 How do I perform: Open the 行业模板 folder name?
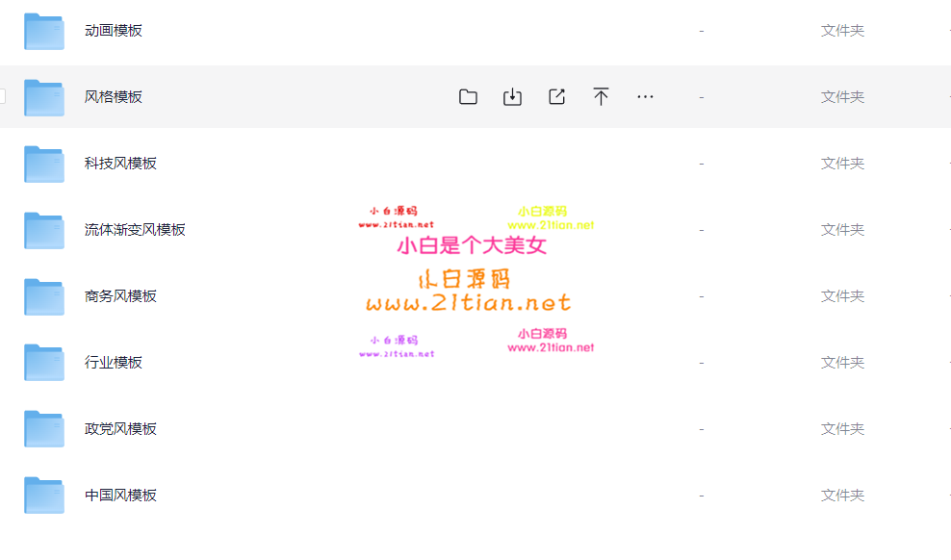[x=114, y=363]
